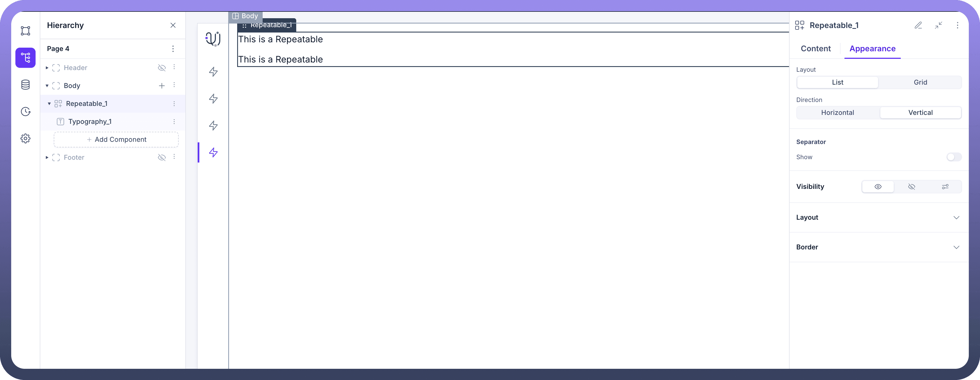Switch to the Content tab
This screenshot has width=980, height=380.
(816, 49)
